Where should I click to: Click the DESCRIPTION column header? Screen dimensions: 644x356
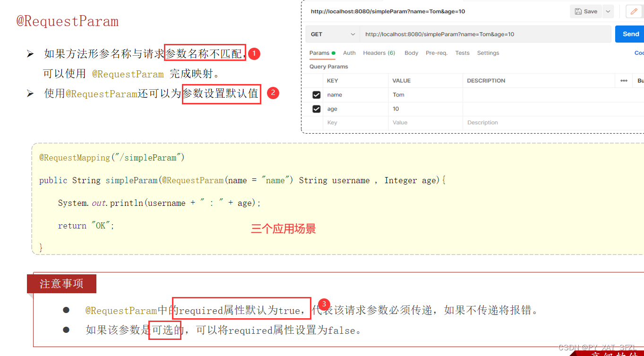tap(486, 81)
